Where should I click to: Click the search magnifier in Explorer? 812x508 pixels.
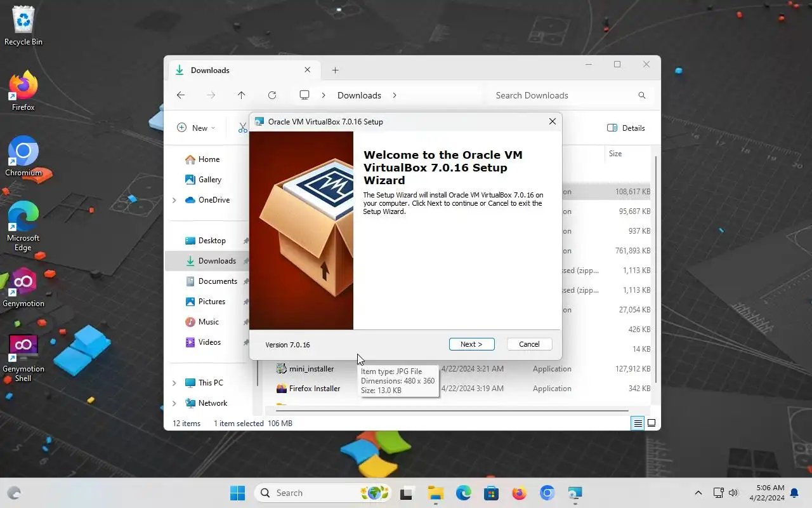pyautogui.click(x=641, y=95)
